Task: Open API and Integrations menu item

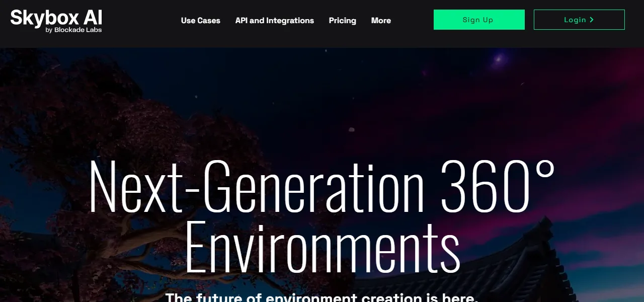Action: (275, 21)
